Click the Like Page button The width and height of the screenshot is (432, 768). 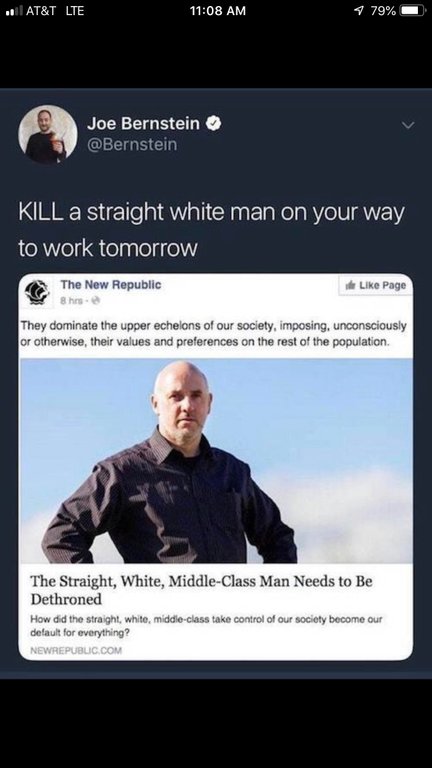tap(376, 285)
